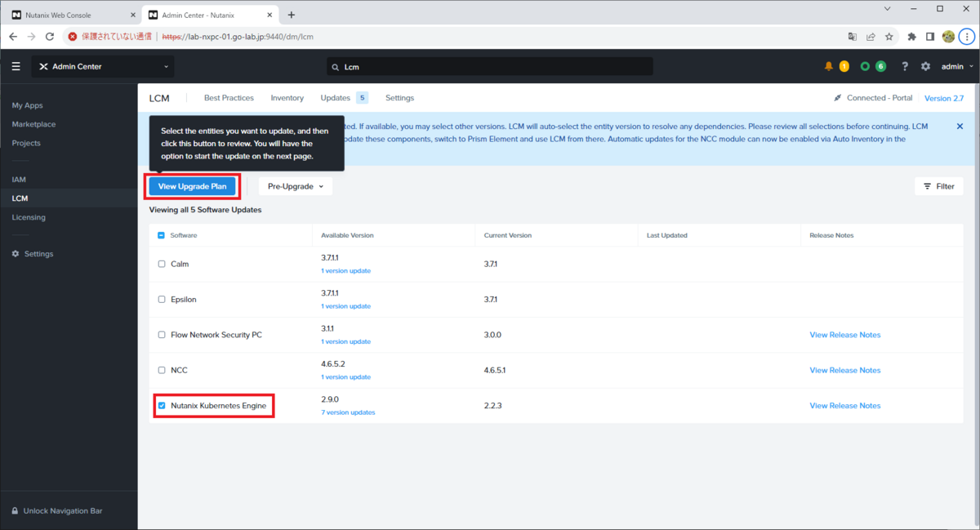Open NCC's 1 version update selector
The image size is (980, 530).
(345, 377)
